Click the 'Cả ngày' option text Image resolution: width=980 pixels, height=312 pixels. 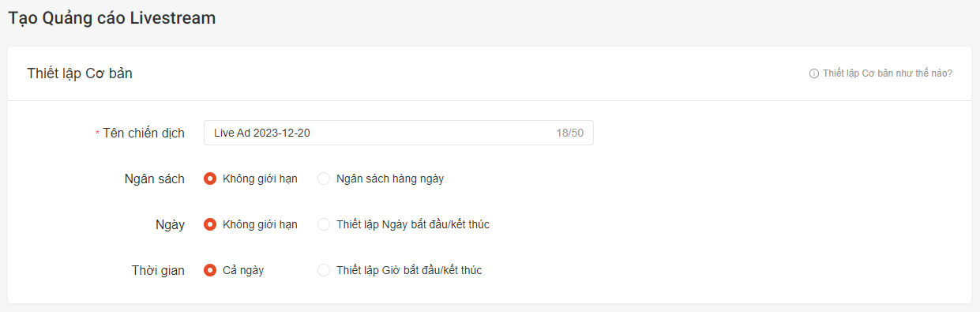243,270
